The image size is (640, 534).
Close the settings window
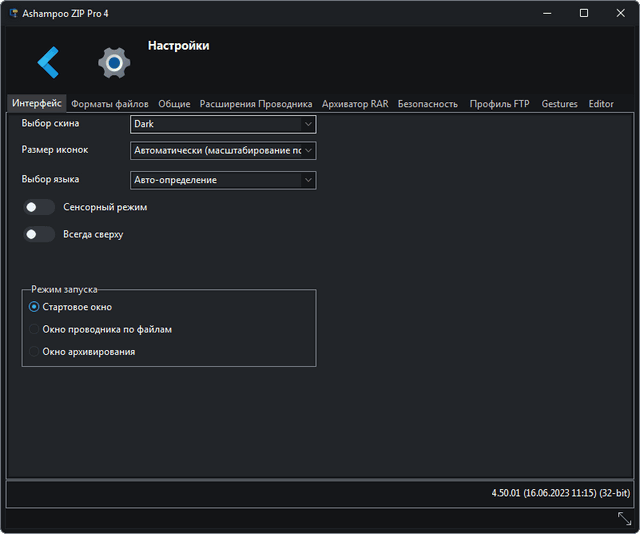point(619,13)
